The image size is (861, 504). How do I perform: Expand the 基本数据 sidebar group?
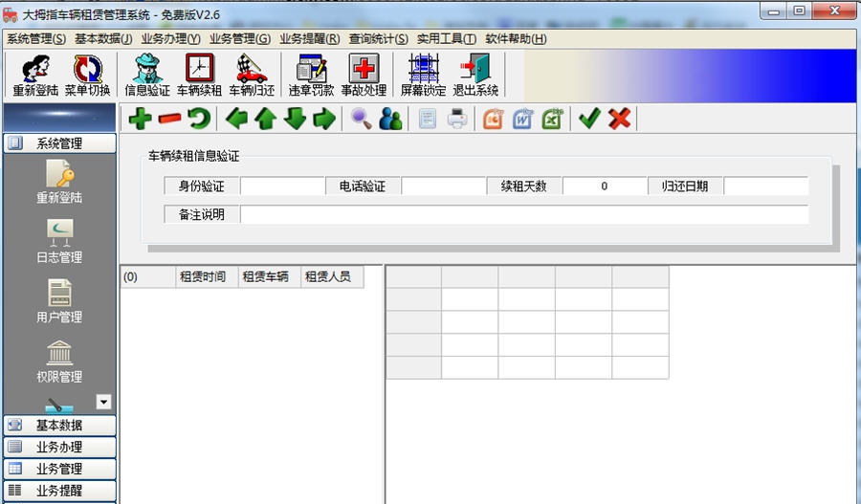[x=59, y=425]
